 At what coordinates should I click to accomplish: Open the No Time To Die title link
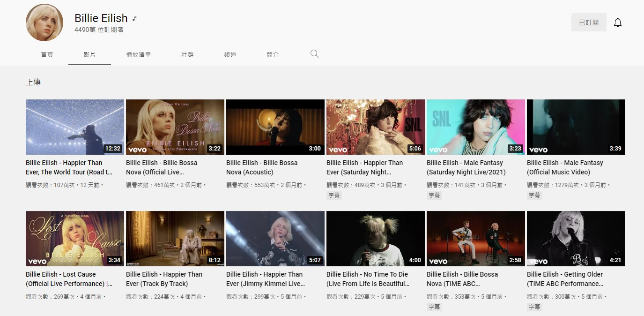[368, 279]
